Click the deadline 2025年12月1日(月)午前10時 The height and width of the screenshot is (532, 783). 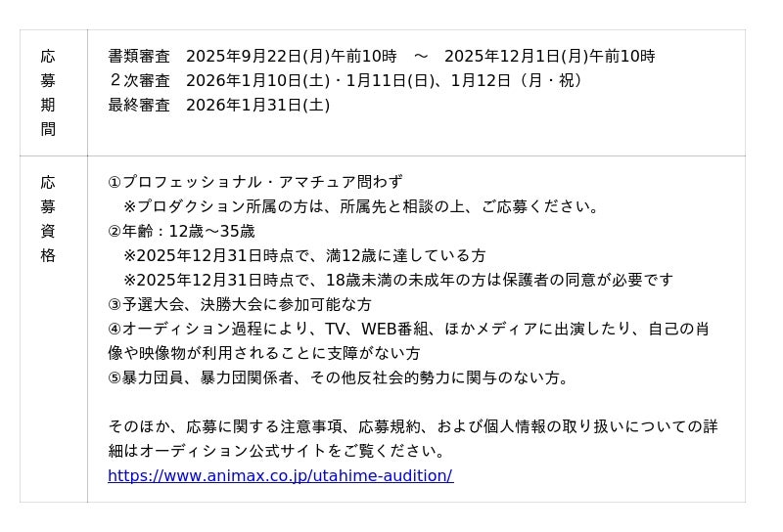[550, 56]
